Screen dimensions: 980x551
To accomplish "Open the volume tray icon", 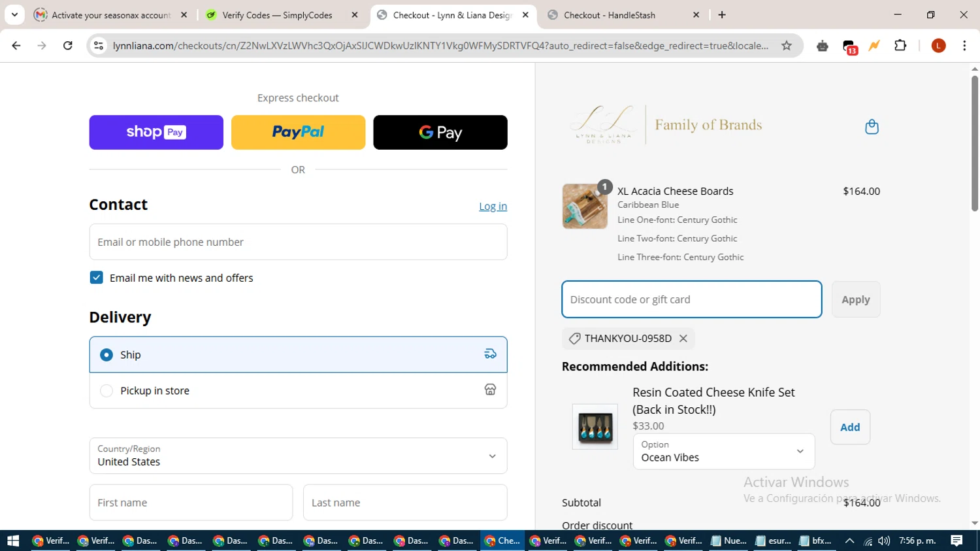I will (884, 541).
